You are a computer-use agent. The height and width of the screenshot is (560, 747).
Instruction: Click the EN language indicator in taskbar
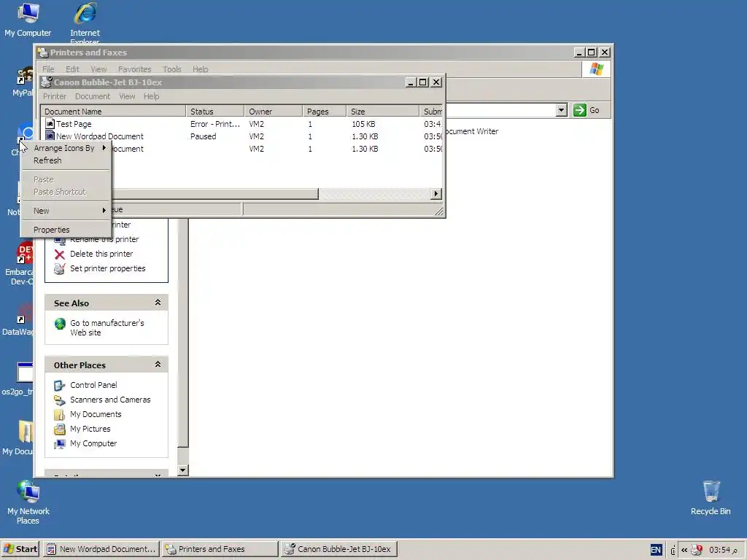click(x=656, y=550)
